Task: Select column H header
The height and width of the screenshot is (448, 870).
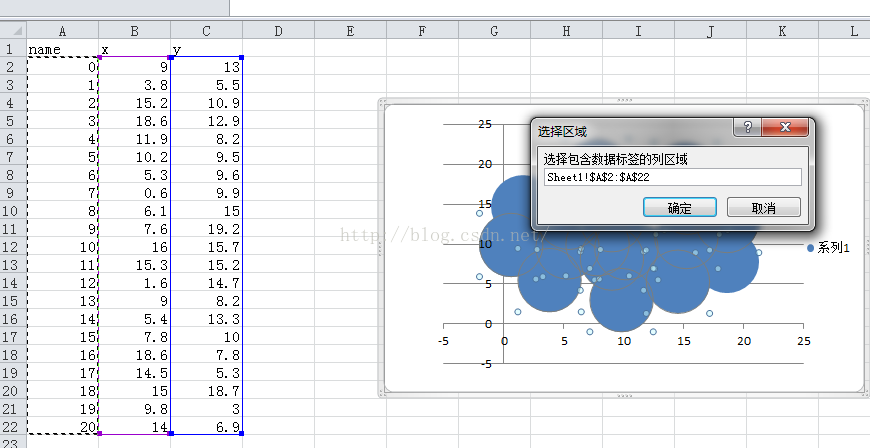Action: click(566, 31)
